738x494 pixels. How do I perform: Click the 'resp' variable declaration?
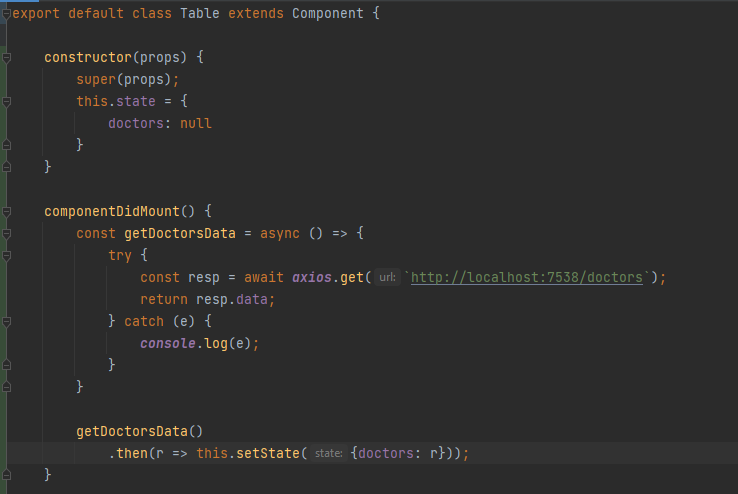204,278
